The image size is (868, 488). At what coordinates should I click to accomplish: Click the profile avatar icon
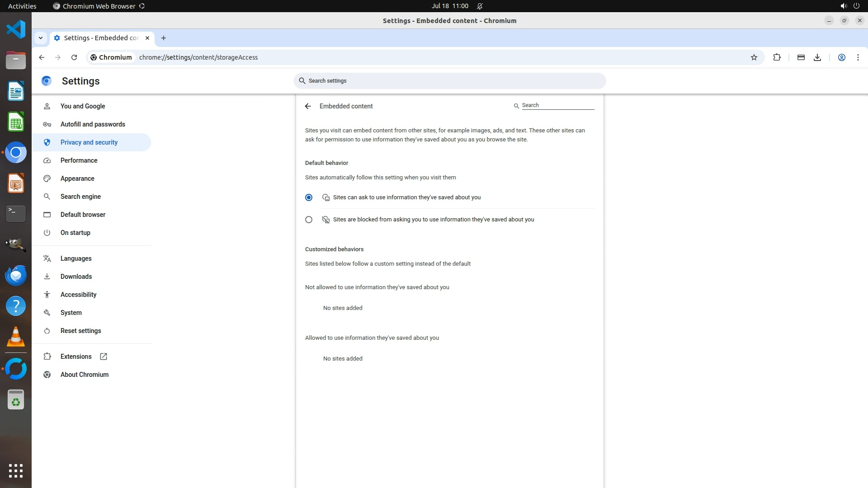841,57
